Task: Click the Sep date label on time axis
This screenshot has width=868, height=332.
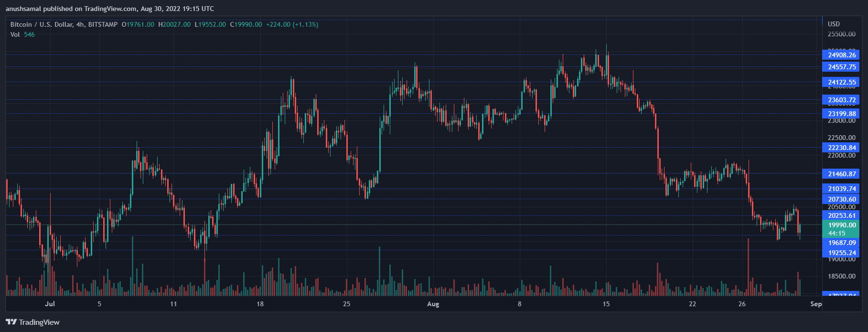Action: 816,304
